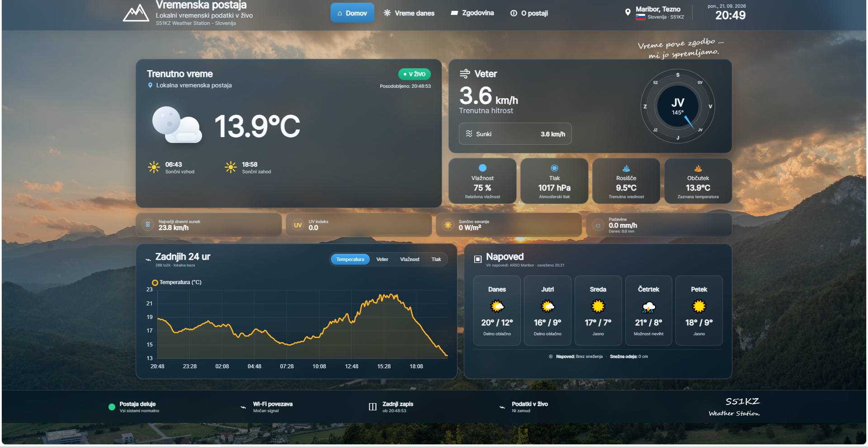Open the Domov home tab
Screen dimensions: 868x447
pyautogui.click(x=352, y=13)
